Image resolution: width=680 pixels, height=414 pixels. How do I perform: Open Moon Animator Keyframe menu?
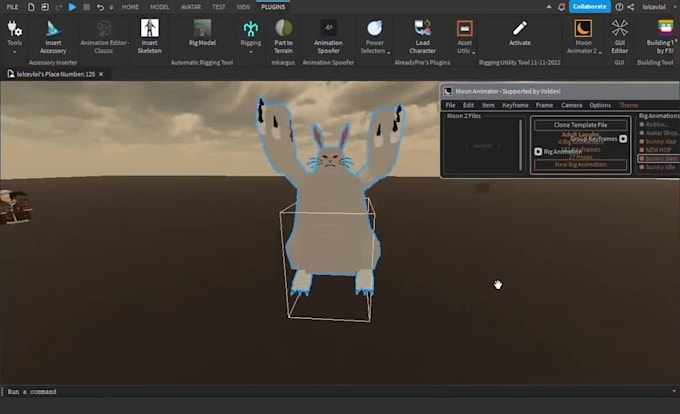tap(515, 105)
